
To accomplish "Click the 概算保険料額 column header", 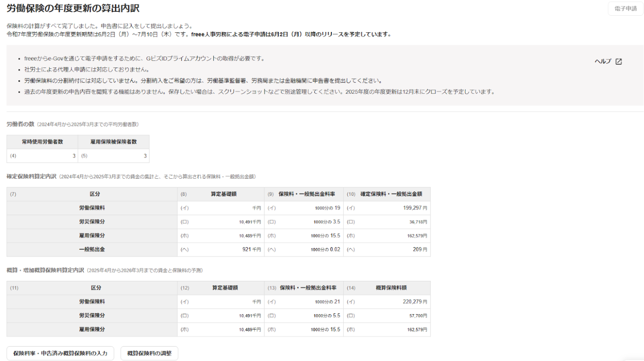I will [390, 288].
